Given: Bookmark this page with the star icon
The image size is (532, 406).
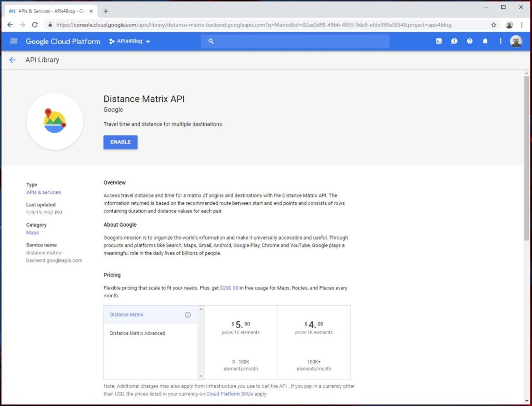Looking at the screenshot, I should (494, 24).
